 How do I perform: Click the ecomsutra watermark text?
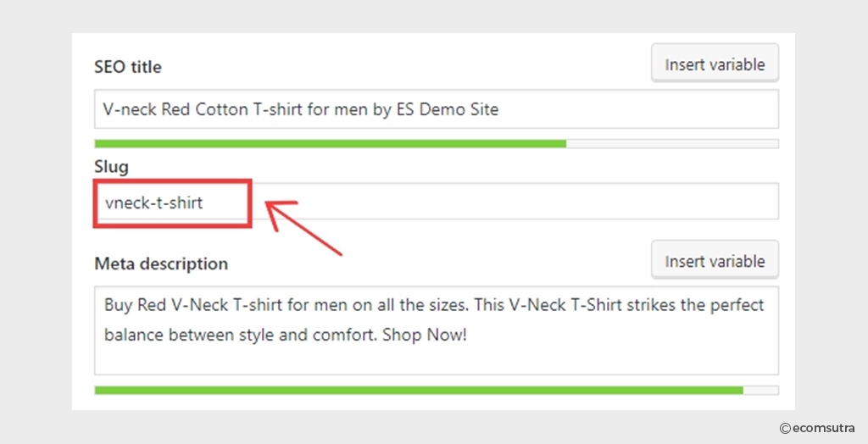point(824,428)
